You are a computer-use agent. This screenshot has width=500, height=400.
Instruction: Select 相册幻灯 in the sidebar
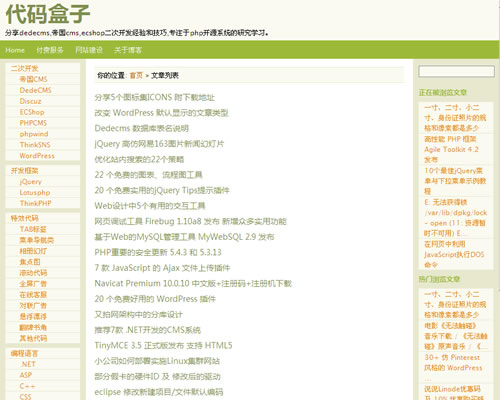(x=33, y=251)
